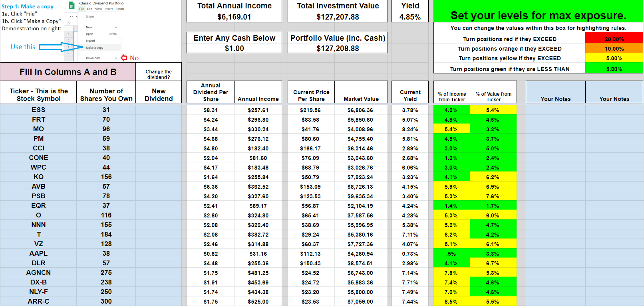Click the $525.00 annual income for ARR-C
Image resolution: width=644 pixels, height=306 pixels.
pos(258,302)
